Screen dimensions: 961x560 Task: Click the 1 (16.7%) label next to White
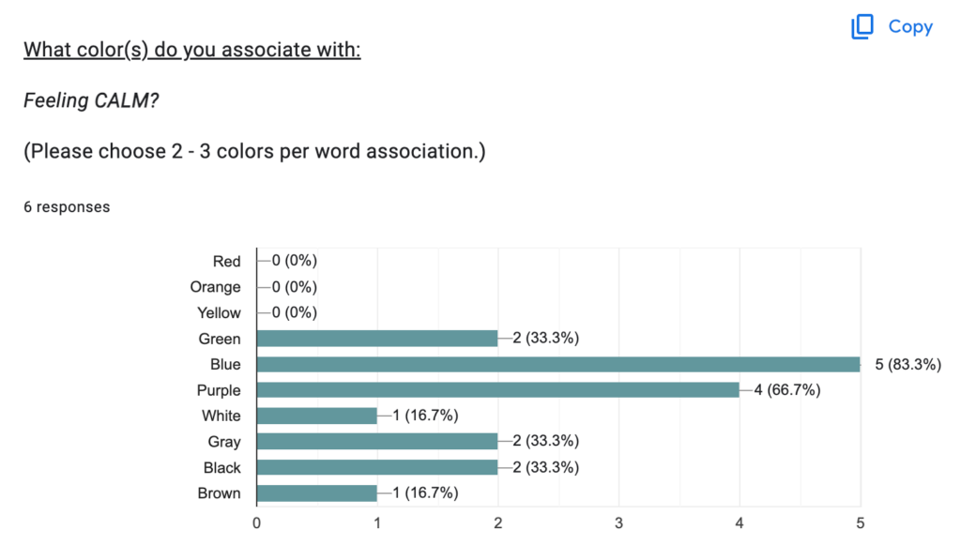tap(425, 416)
